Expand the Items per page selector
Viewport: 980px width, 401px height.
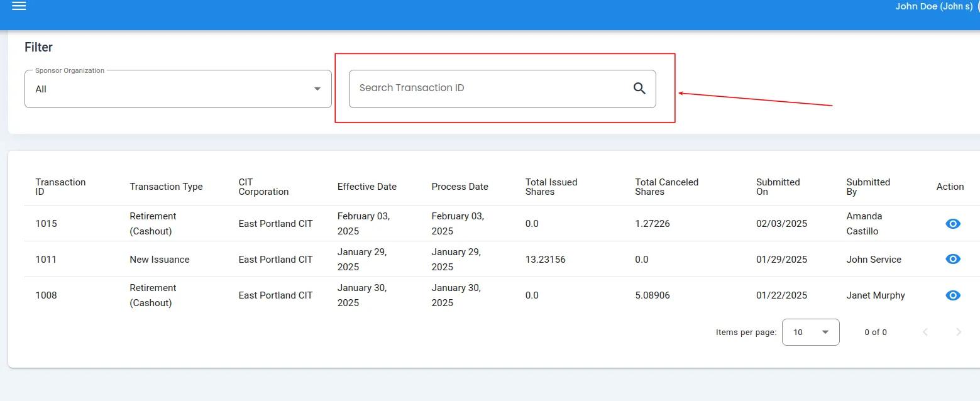[810, 332]
